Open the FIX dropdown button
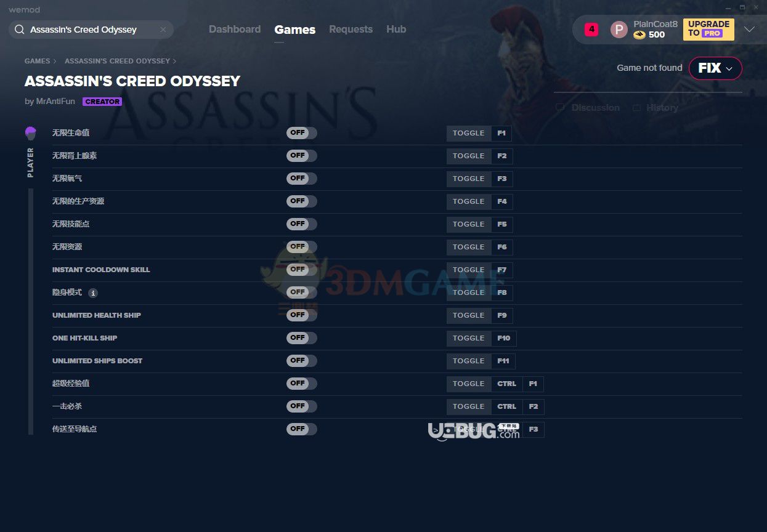 (x=715, y=68)
